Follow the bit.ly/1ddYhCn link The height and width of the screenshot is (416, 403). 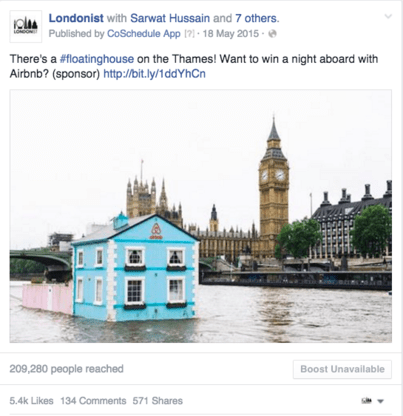[x=154, y=74]
